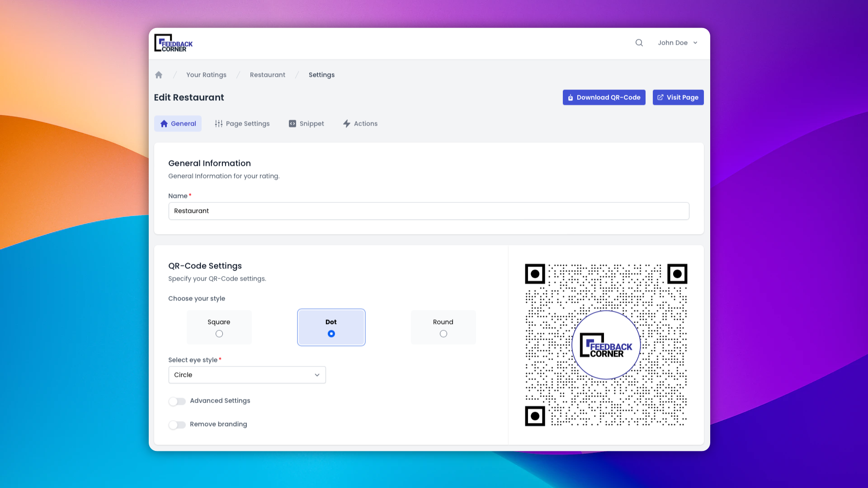Click the General Information heading text
The image size is (868, 488).
coord(209,163)
